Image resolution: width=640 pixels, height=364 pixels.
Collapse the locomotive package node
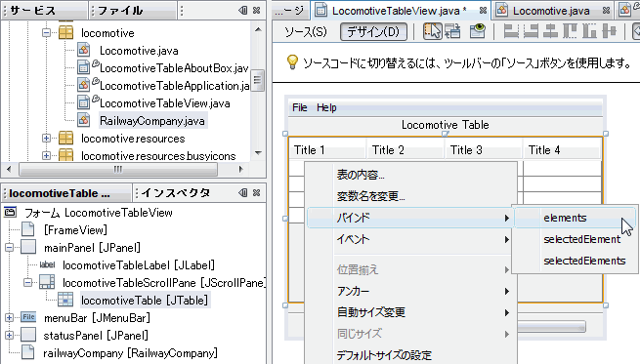(47, 32)
